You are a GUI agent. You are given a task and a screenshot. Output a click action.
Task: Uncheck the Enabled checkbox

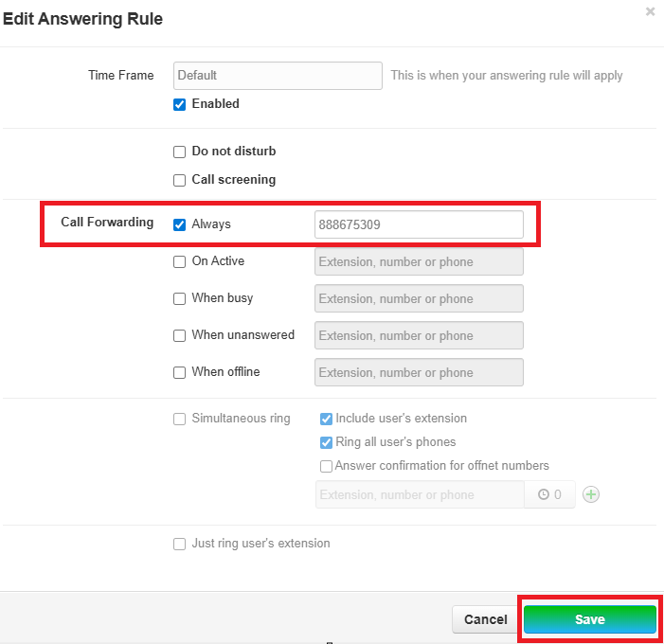point(179,104)
